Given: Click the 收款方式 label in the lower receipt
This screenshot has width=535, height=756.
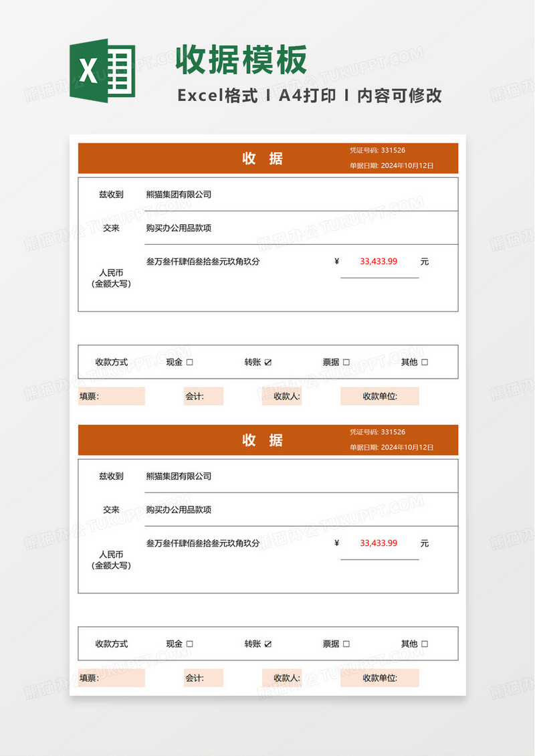Looking at the screenshot, I should tap(111, 644).
